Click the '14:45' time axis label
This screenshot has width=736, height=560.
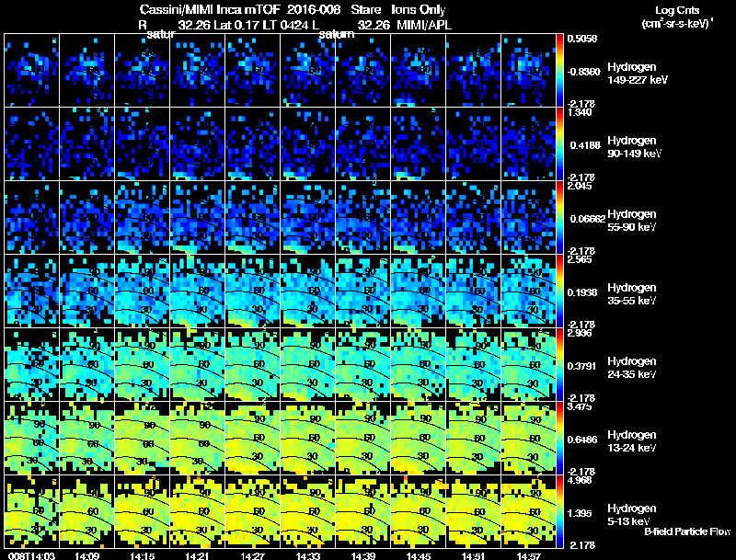click(419, 555)
